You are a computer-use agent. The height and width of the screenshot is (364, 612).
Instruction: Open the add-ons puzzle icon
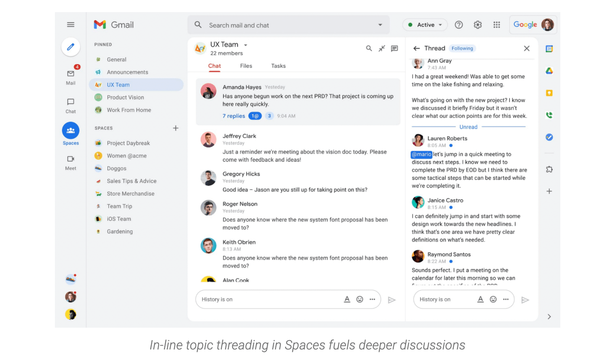click(549, 169)
